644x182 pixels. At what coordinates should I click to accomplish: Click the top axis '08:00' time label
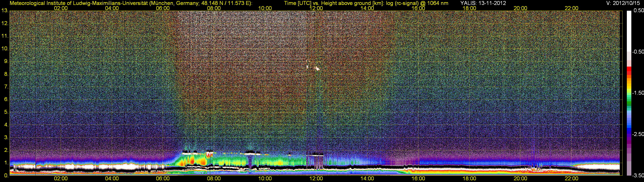[214, 8]
